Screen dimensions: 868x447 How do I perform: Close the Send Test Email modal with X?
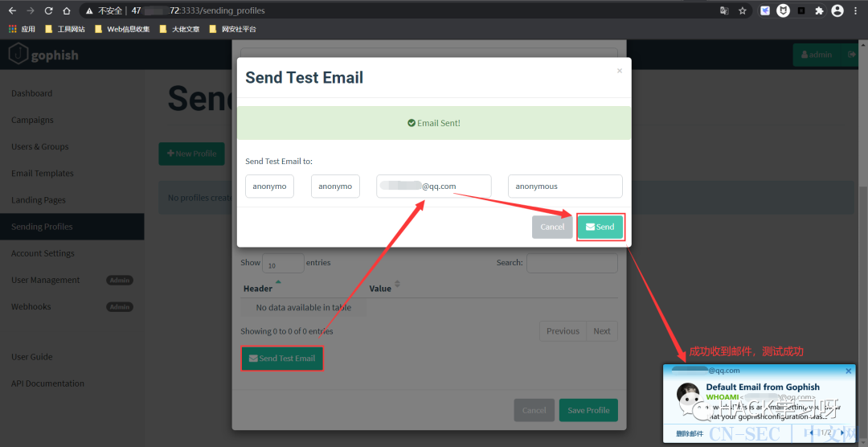tap(619, 71)
